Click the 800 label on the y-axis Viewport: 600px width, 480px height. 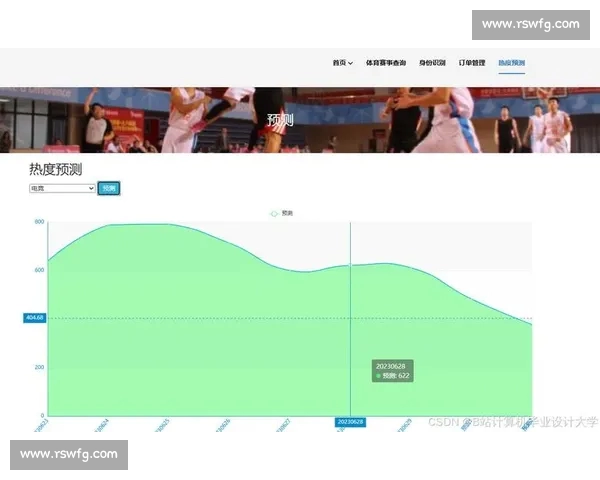(39, 222)
